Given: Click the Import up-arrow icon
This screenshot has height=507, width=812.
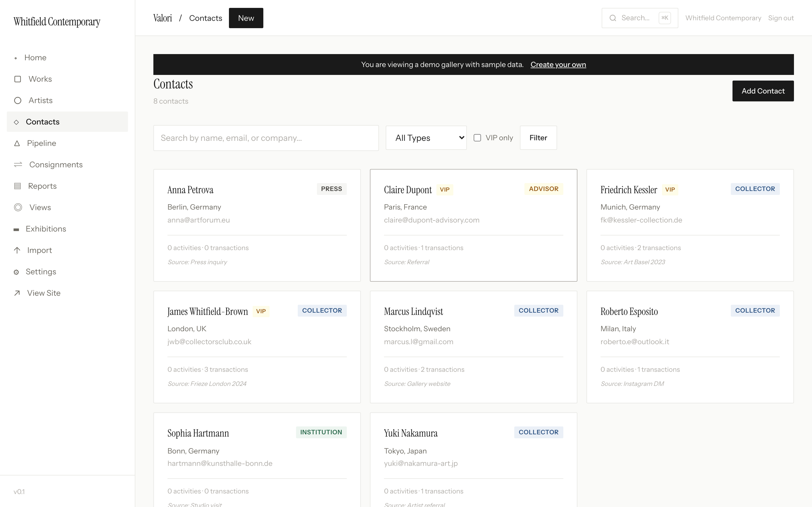Looking at the screenshot, I should (x=17, y=250).
